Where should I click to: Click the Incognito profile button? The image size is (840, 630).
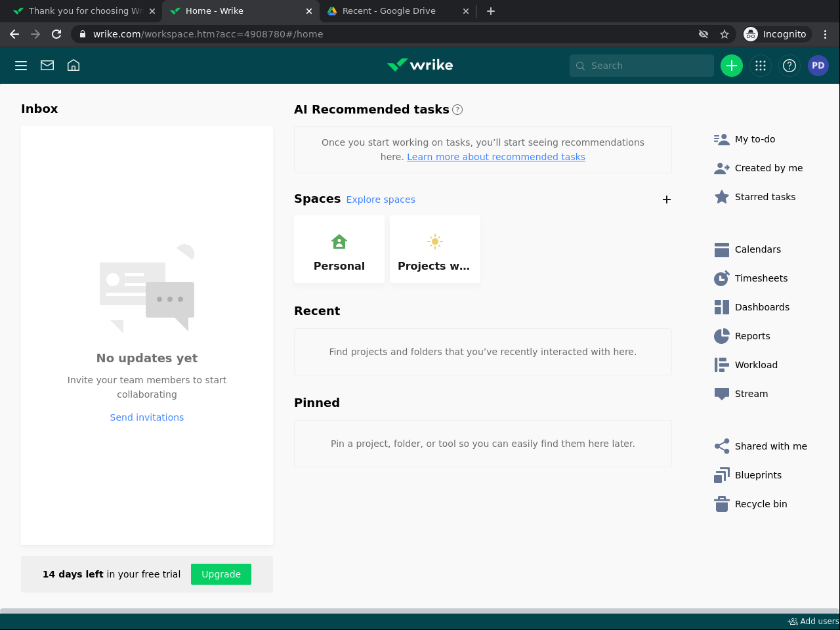point(777,34)
